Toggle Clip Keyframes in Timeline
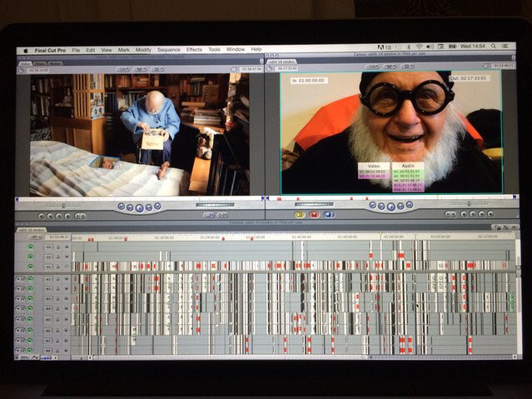 (25, 357)
